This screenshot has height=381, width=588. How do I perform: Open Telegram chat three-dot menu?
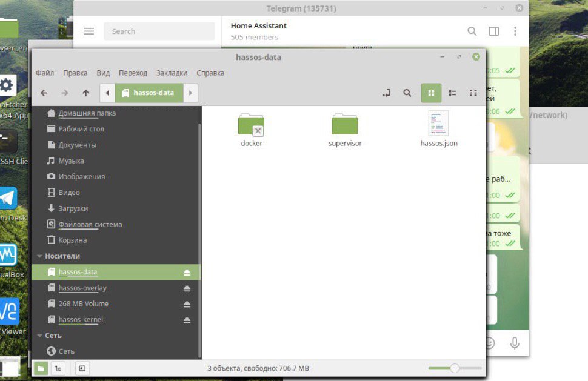tap(515, 31)
